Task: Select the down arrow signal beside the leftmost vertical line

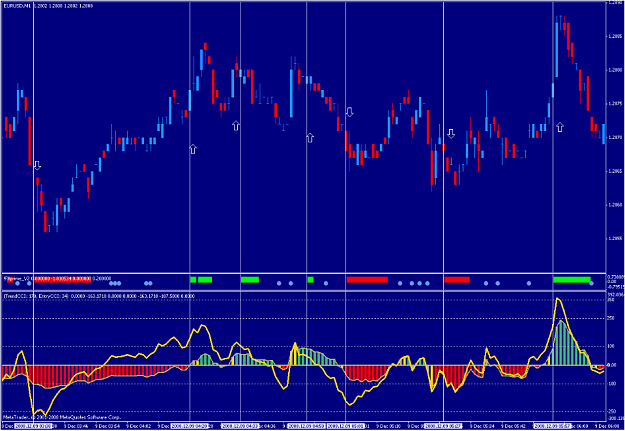Action: click(37, 165)
